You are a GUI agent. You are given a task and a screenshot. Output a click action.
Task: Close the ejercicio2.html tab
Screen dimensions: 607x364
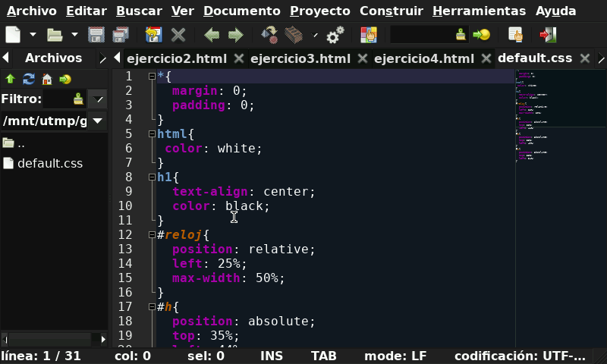(x=239, y=58)
